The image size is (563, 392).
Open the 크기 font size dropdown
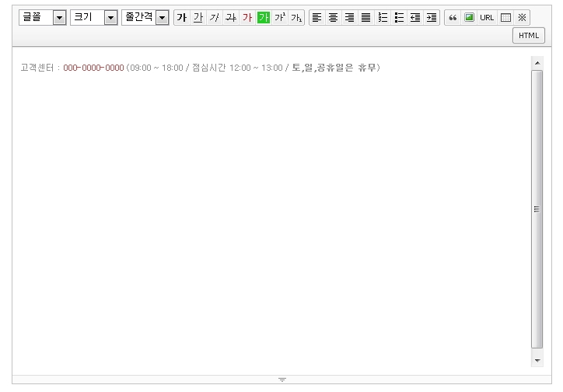110,18
